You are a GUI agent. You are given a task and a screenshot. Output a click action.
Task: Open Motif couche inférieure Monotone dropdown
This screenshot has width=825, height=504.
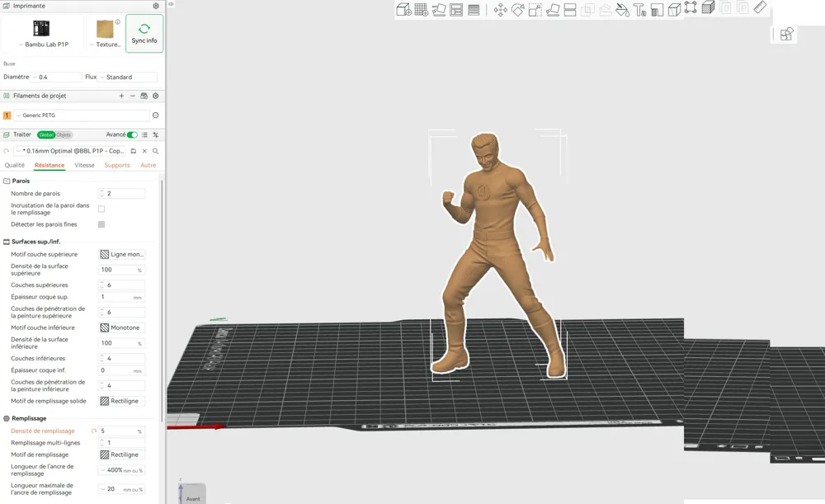122,327
